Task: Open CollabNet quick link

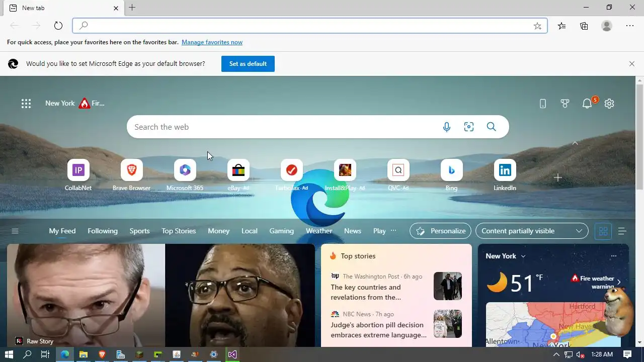Action: [x=78, y=175]
